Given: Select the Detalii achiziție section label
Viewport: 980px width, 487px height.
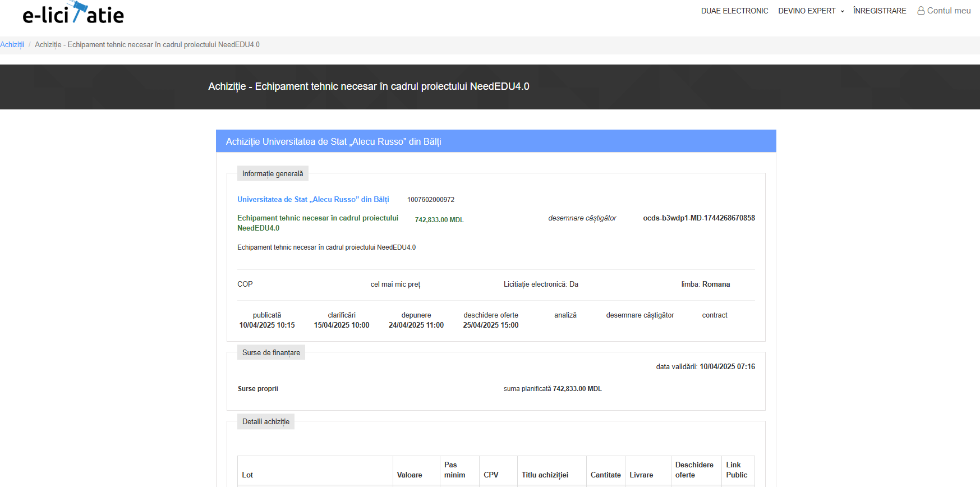Looking at the screenshot, I should click(266, 421).
